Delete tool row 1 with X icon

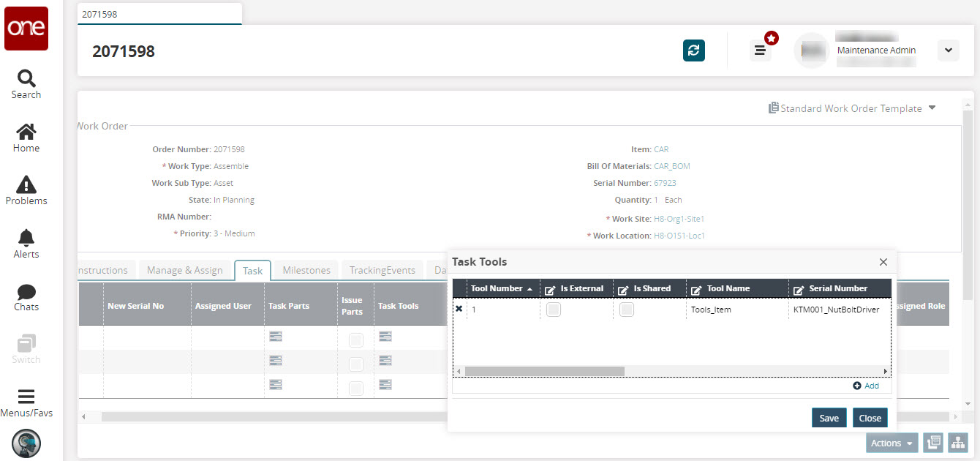click(459, 309)
